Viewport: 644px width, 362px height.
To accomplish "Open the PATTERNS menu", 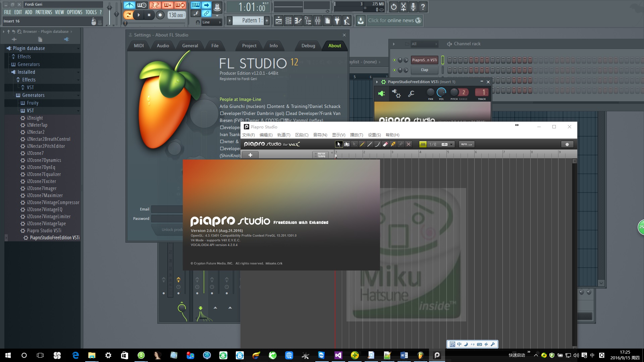I will tap(44, 12).
